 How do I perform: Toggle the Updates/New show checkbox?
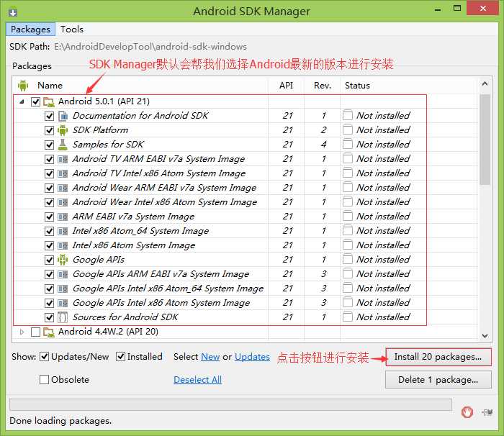pyautogui.click(x=45, y=357)
